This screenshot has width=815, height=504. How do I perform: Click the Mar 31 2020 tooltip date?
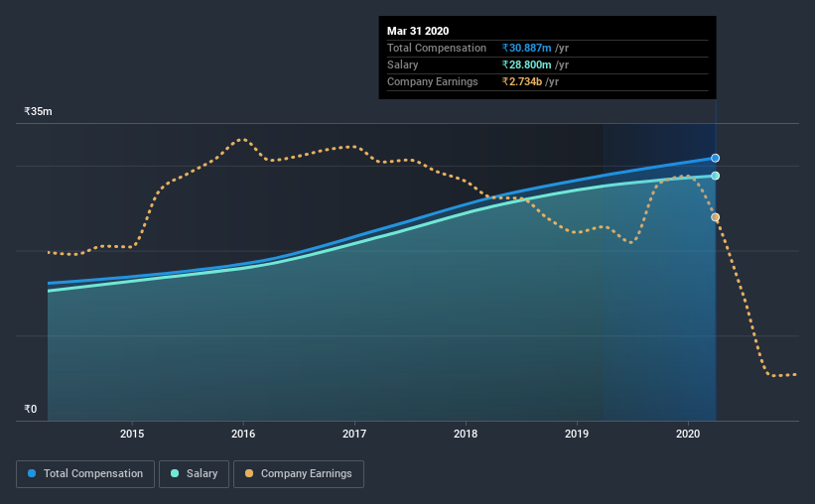coord(418,31)
